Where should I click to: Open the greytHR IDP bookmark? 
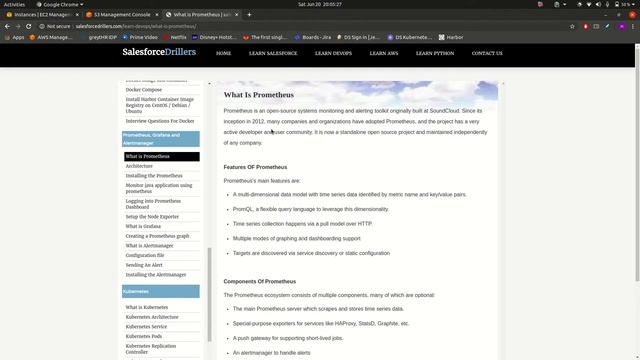click(99, 37)
